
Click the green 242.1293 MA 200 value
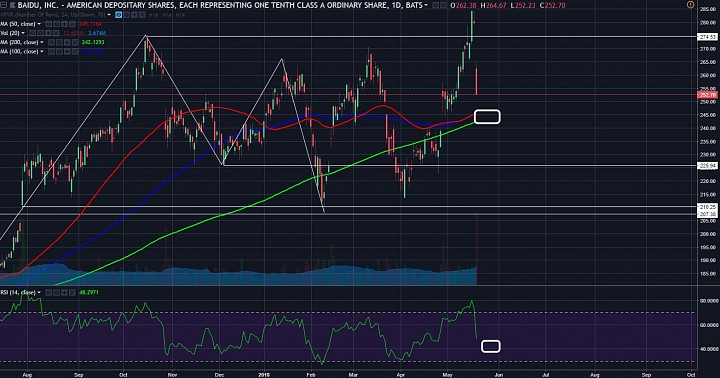(x=93, y=42)
